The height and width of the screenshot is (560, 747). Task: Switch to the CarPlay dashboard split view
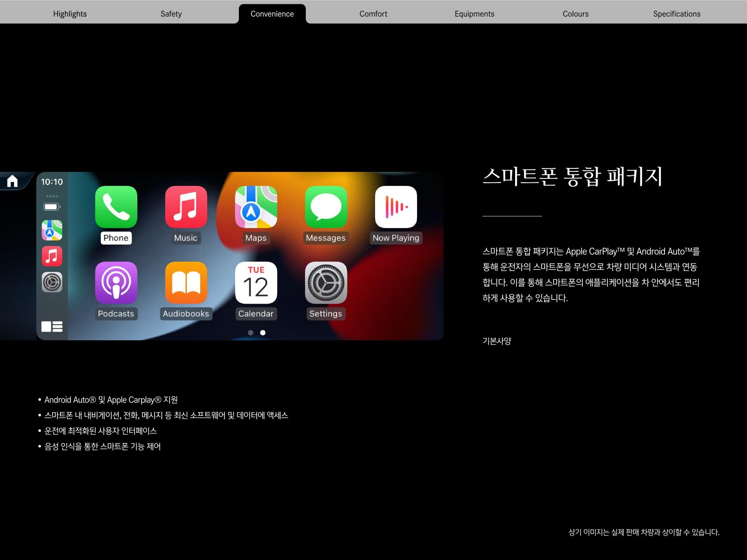pyautogui.click(x=52, y=326)
